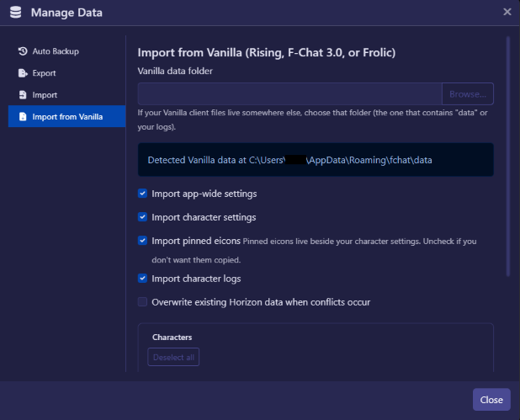Click the Import from Vanilla heading text
520x420 pixels.
(267, 52)
